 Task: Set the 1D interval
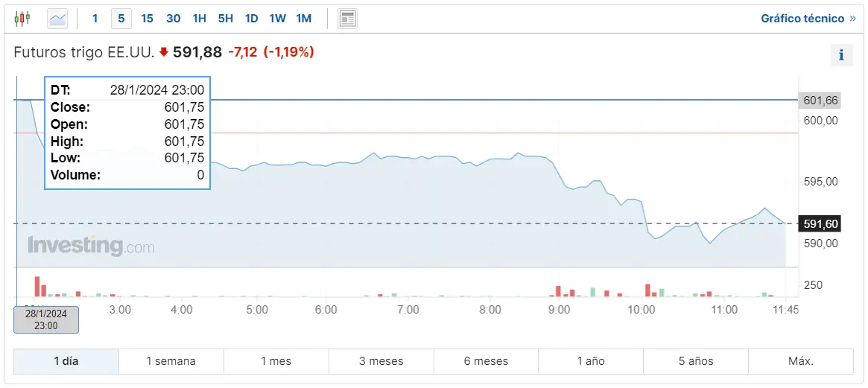point(251,19)
